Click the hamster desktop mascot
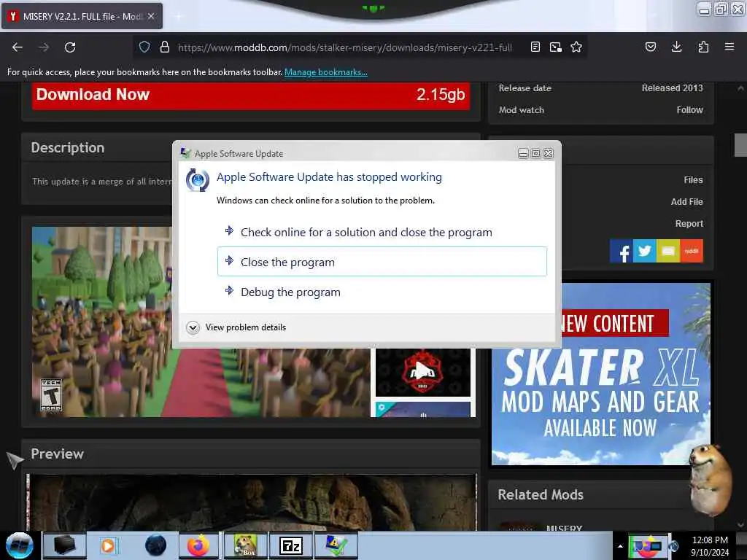 (x=711, y=480)
